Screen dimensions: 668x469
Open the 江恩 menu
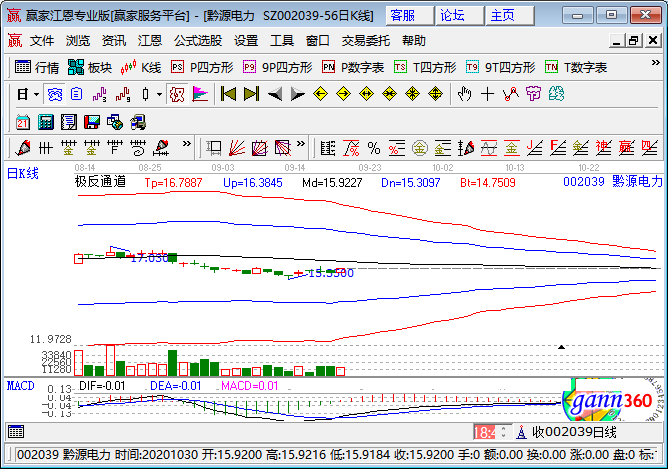click(150, 41)
